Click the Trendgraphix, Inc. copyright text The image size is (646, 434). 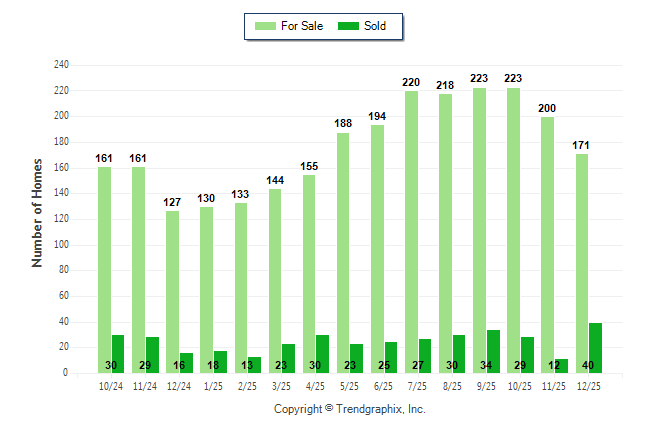click(350, 409)
